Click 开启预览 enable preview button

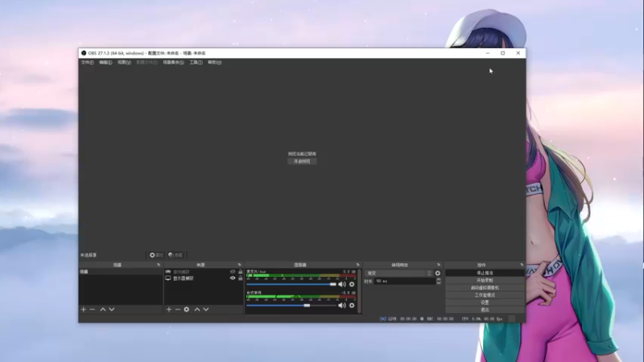302,162
